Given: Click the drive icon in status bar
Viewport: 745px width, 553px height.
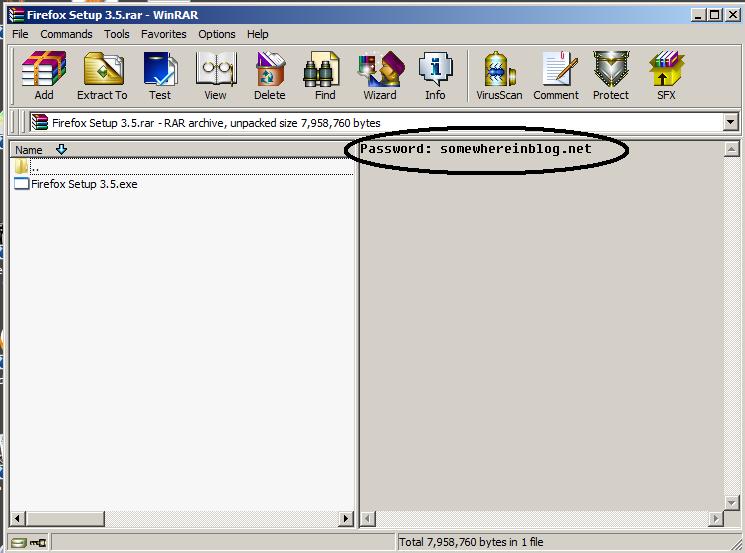Looking at the screenshot, I should pyautogui.click(x=18, y=542).
